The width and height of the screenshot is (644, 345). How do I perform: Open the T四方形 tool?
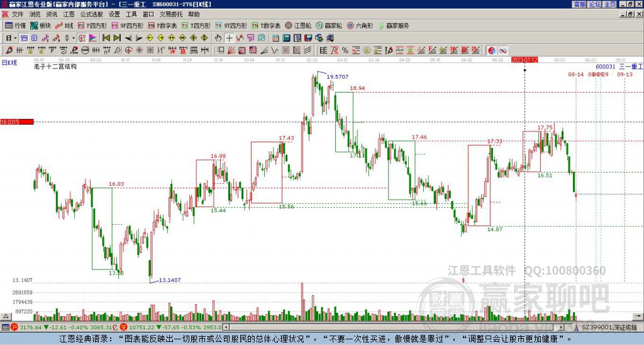[196, 25]
